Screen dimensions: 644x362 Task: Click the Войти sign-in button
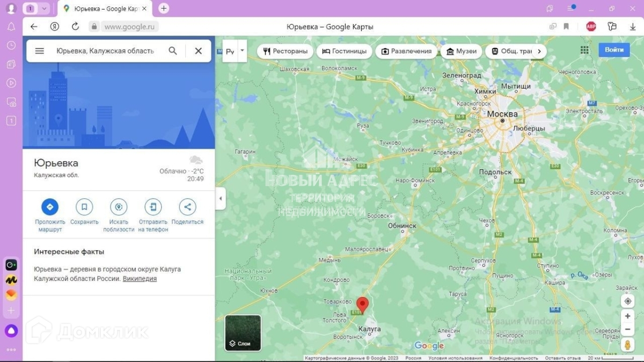coord(614,50)
